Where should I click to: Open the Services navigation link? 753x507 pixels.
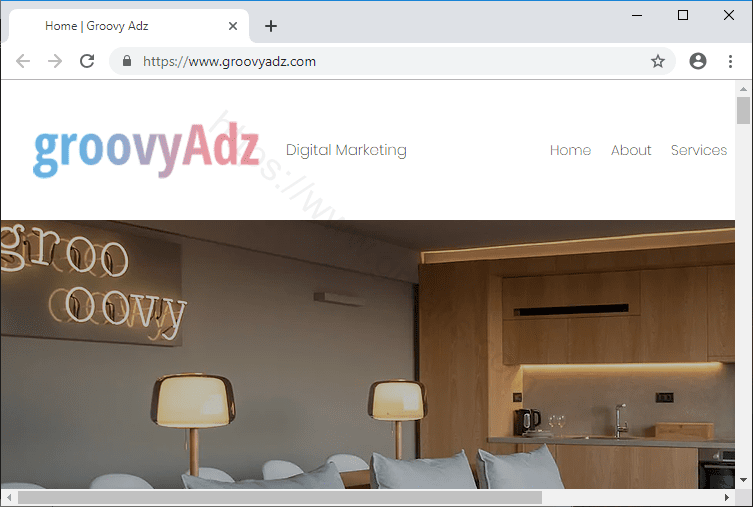pyautogui.click(x=699, y=150)
